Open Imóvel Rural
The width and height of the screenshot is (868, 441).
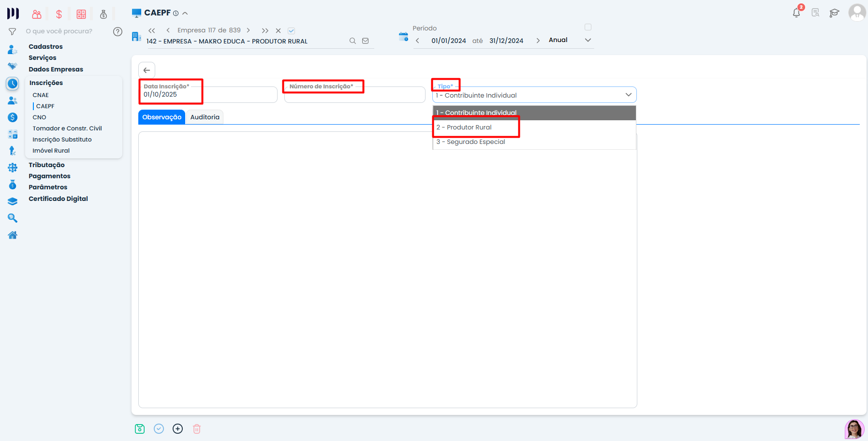(51, 151)
